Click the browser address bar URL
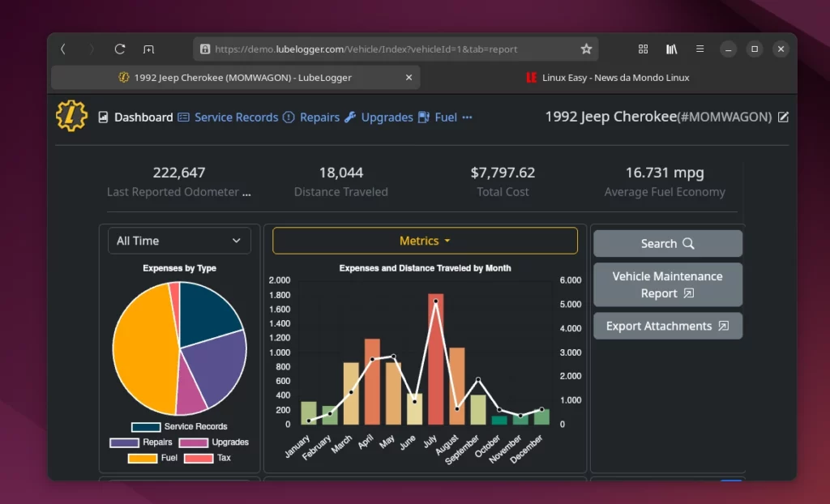Image resolution: width=830 pixels, height=504 pixels. coord(366,49)
